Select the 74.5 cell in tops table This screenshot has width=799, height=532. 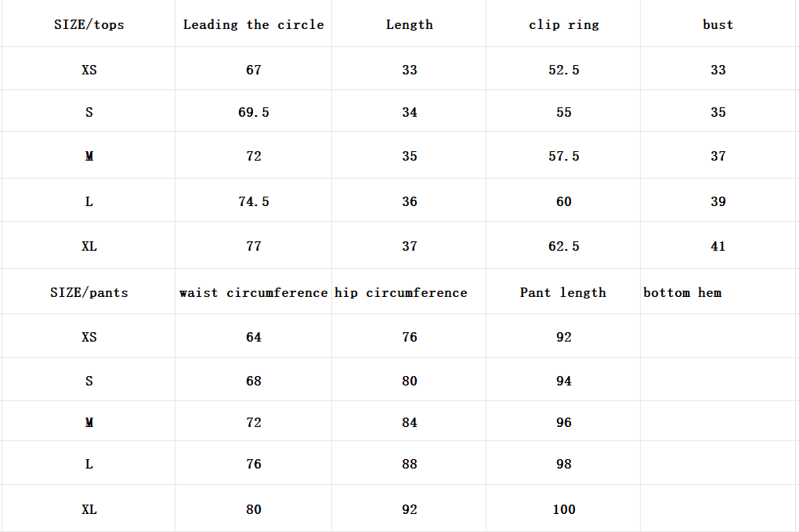[x=253, y=201]
